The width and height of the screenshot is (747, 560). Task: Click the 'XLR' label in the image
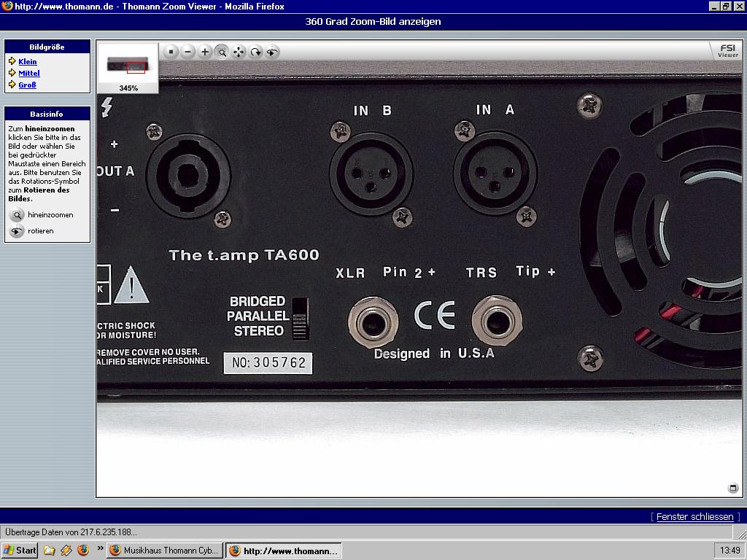point(351,273)
